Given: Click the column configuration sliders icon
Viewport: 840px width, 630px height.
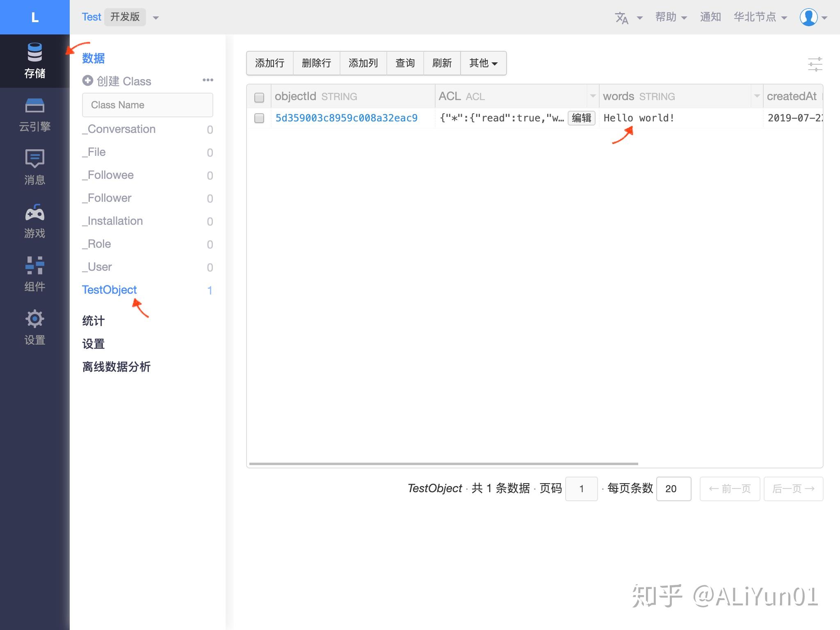Looking at the screenshot, I should coord(816,63).
